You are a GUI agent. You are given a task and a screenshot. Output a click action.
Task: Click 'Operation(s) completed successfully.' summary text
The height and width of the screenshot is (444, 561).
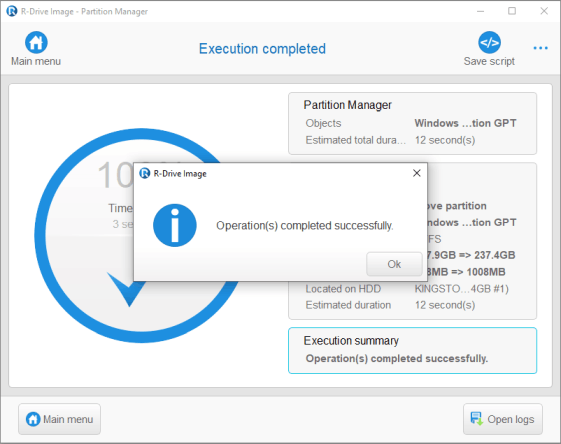pos(396,358)
